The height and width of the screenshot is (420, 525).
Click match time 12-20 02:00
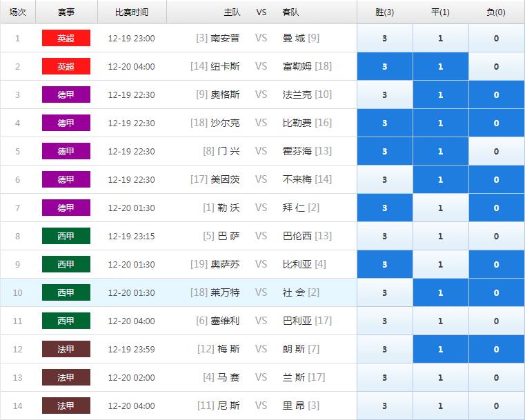coord(132,377)
